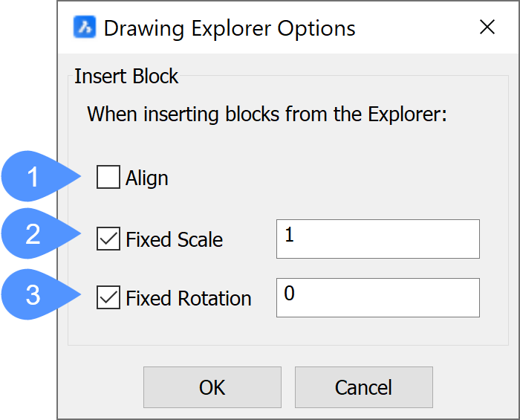Viewport: 520px width, 420px height.
Task: Click the "Fixed Scale" label text
Action: coord(175,239)
